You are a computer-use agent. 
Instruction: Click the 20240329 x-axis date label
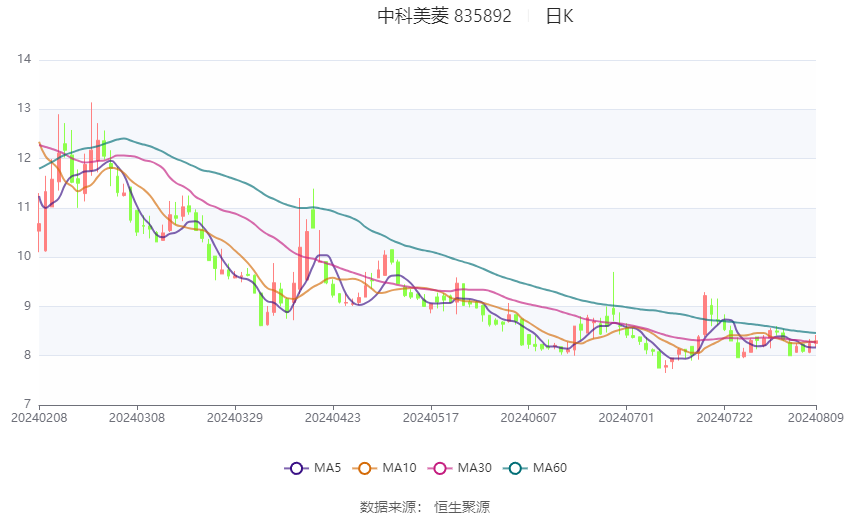(235, 418)
